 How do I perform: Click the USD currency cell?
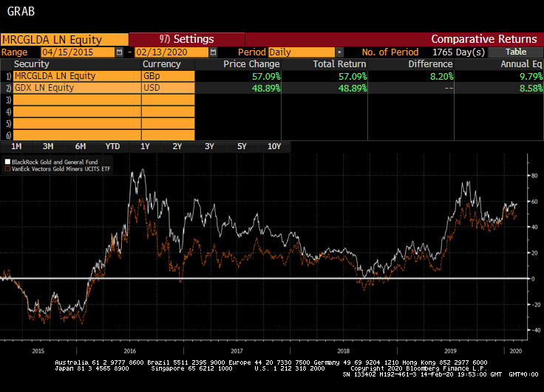click(x=168, y=88)
